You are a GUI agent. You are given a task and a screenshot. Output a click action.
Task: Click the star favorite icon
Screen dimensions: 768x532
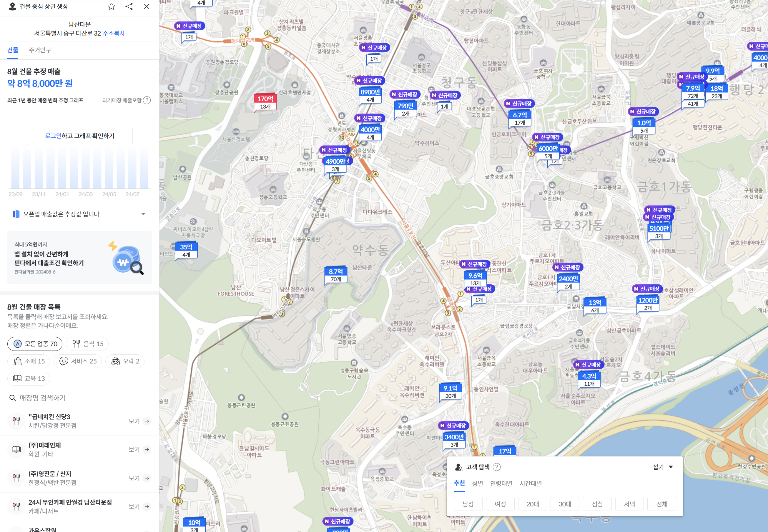coord(112,6)
